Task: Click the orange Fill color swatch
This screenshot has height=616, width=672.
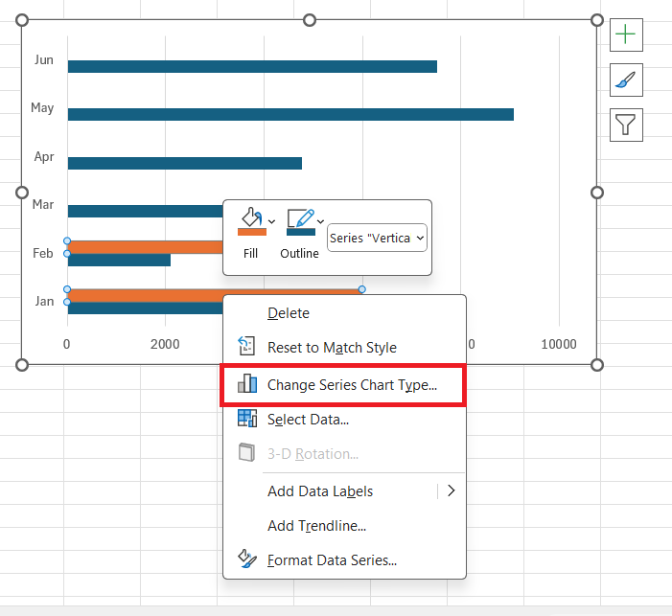Action: [251, 232]
